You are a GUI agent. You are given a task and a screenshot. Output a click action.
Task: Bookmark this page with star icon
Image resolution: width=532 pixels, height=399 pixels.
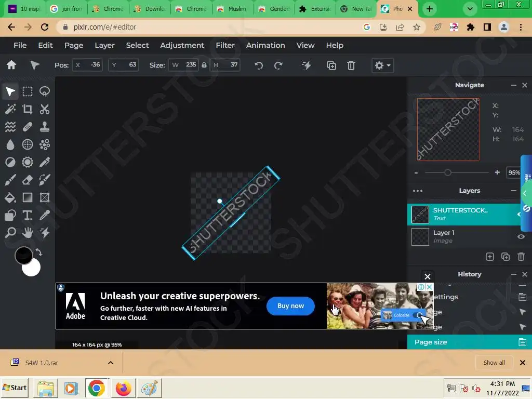tap(417, 27)
